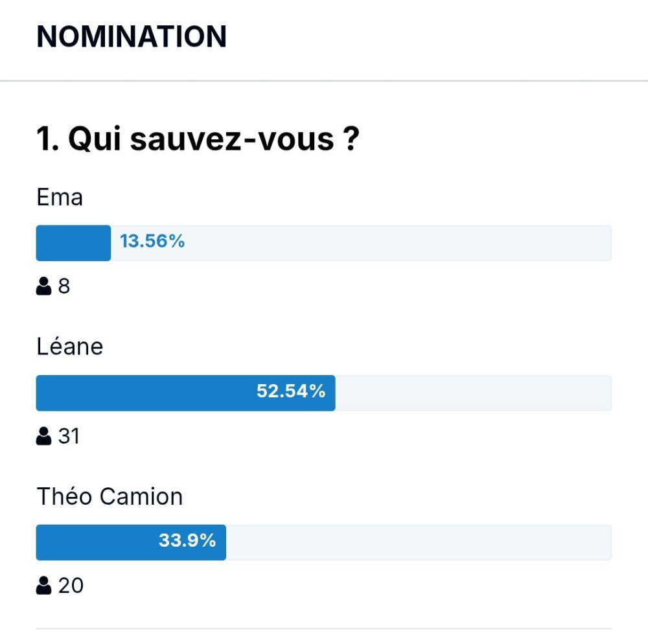Click the 13.56% percentage text

point(152,241)
